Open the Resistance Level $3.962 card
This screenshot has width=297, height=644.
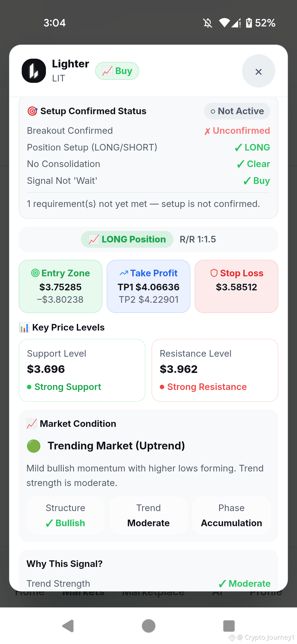[215, 370]
